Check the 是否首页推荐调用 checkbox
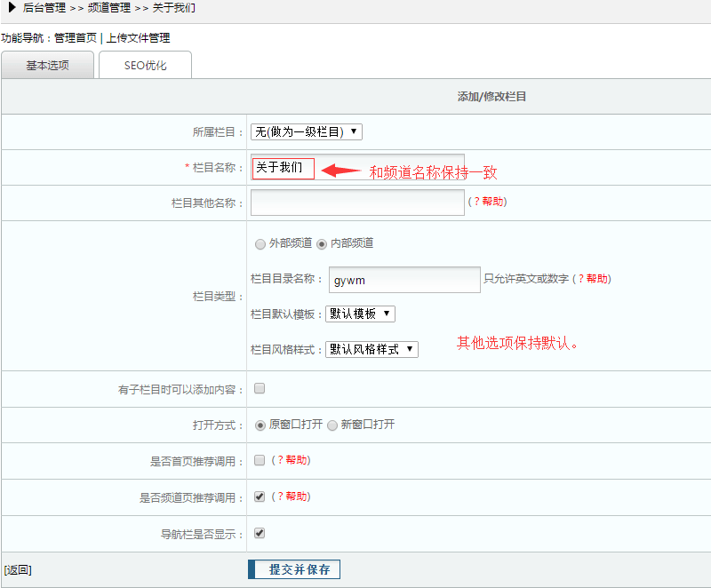 [x=260, y=460]
